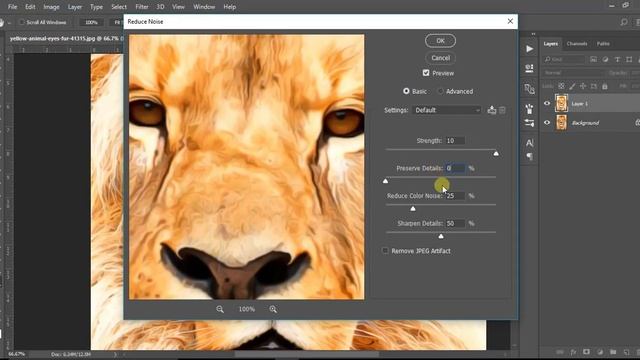The width and height of the screenshot is (640, 360).
Task: Collapse the panels double-arrow expander
Action: 533,33
